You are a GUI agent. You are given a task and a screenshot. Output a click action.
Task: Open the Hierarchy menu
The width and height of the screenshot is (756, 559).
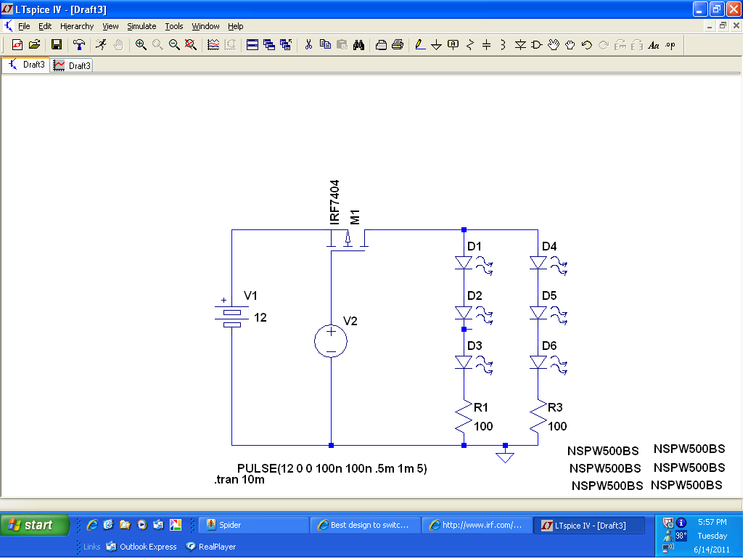tap(77, 26)
